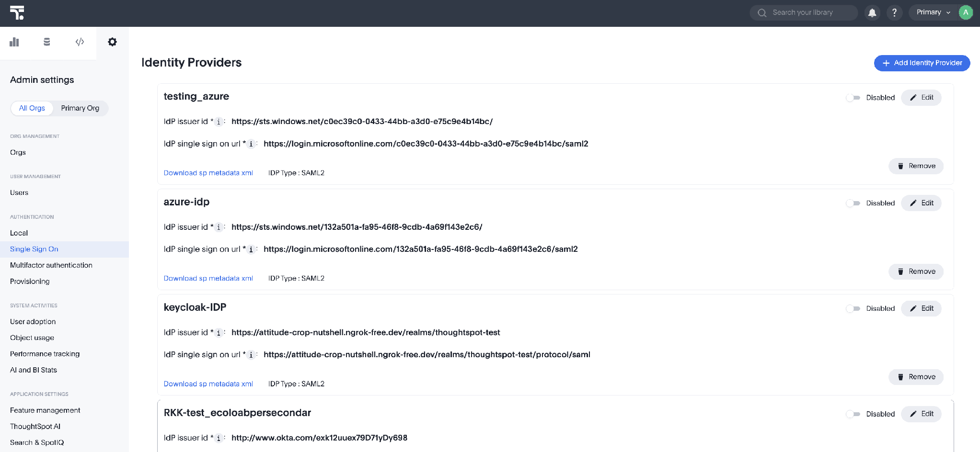Edit the keycloak-IDP provider
The width and height of the screenshot is (980, 452).
921,308
